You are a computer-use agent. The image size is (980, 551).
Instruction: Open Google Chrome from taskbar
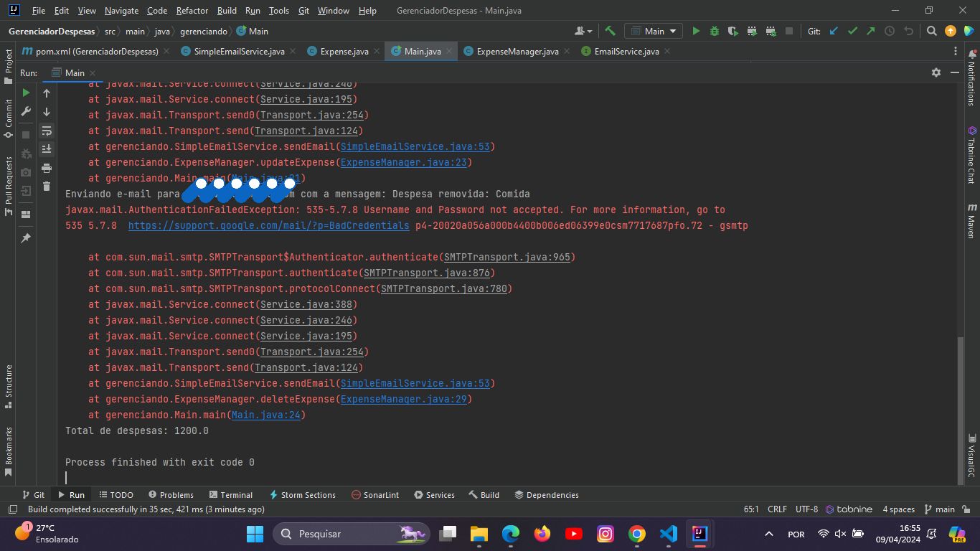[x=636, y=534]
